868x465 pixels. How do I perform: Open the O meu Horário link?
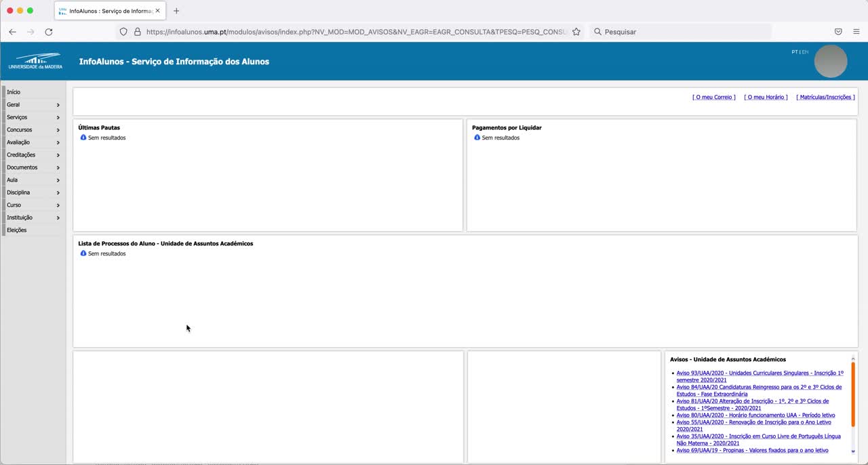point(766,98)
